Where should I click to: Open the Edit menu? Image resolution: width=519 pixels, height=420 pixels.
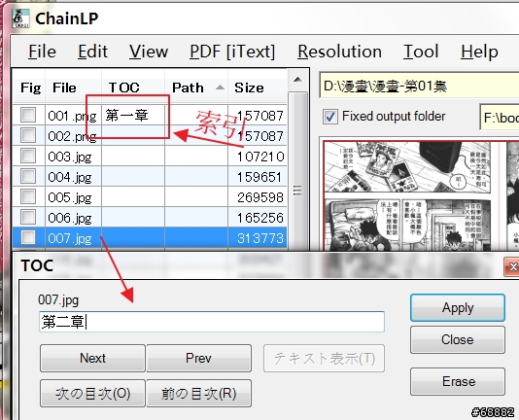[92, 52]
